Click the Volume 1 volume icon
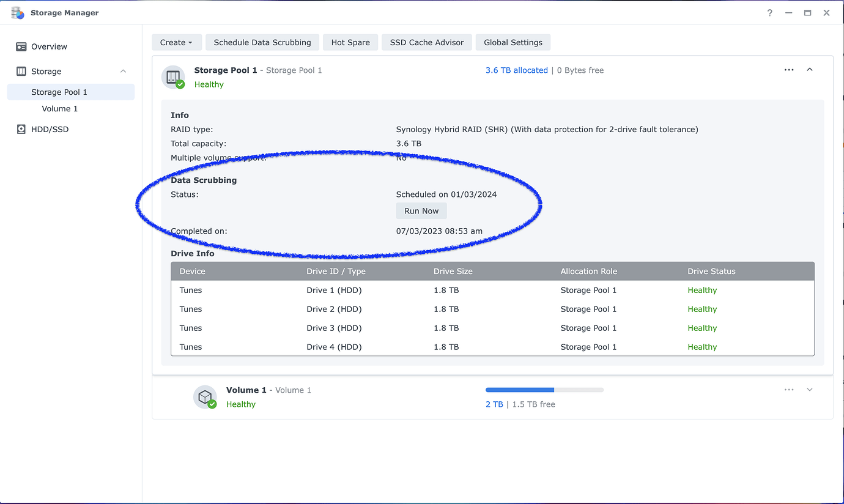The width and height of the screenshot is (844, 504). 205,396
